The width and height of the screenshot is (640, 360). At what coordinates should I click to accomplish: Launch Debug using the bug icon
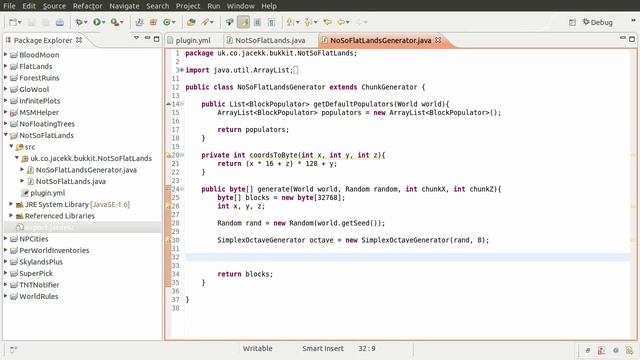pyautogui.click(x=79, y=22)
